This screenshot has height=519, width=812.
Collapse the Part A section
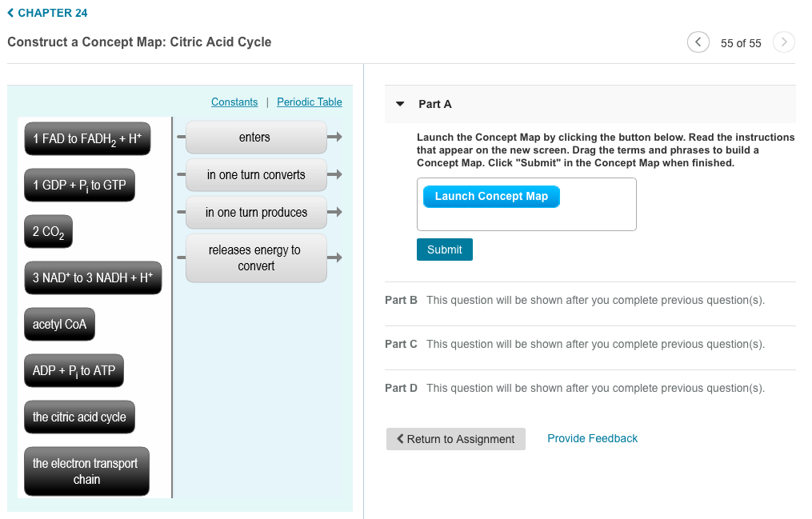(398, 103)
